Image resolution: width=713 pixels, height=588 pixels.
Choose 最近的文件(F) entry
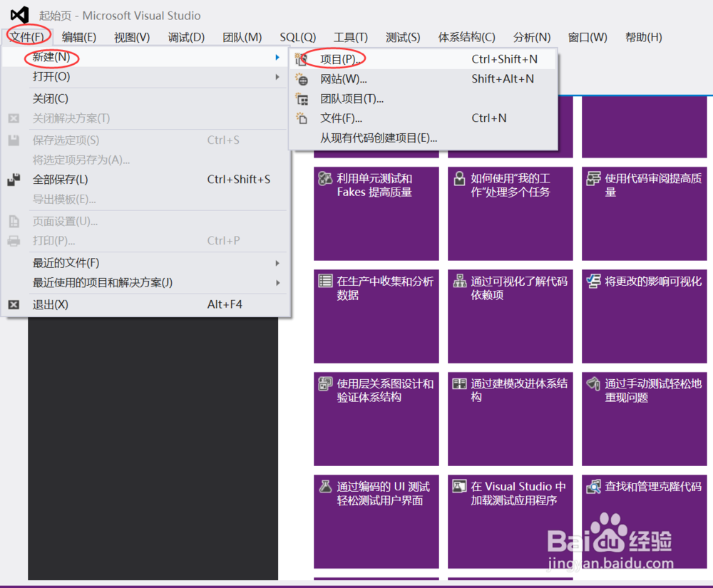click(x=145, y=263)
